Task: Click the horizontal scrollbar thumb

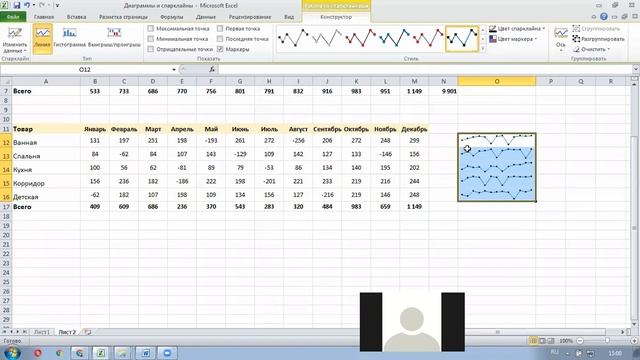Action: 497,332
